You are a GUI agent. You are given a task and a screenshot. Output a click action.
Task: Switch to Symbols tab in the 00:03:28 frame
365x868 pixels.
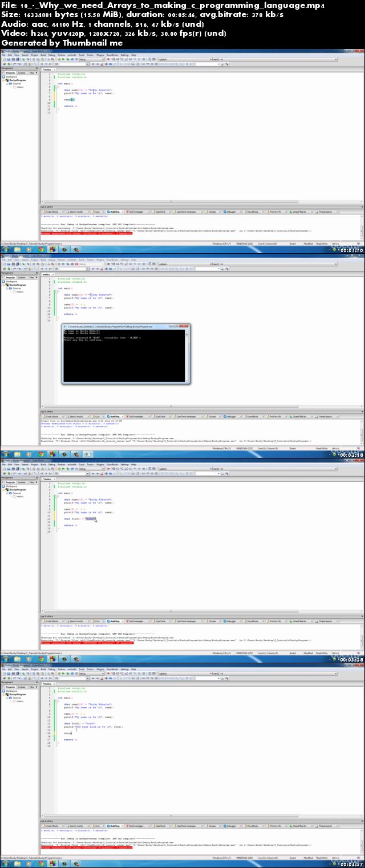click(x=22, y=481)
